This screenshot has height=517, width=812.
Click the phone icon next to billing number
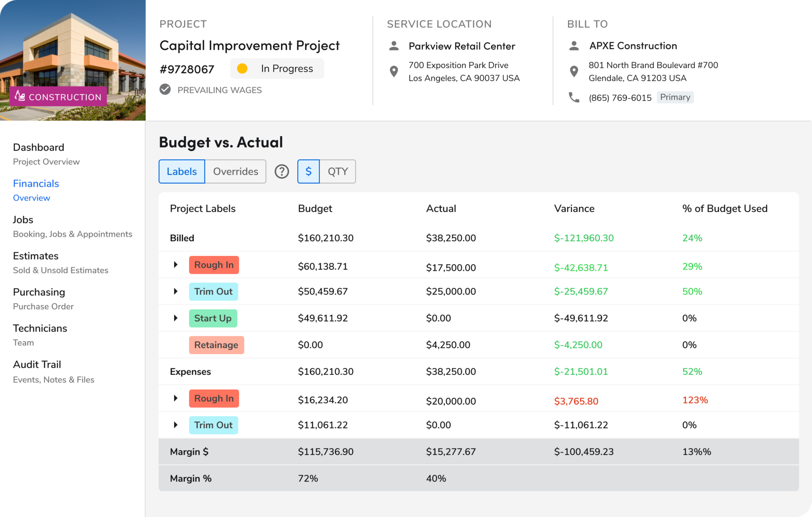pos(574,97)
